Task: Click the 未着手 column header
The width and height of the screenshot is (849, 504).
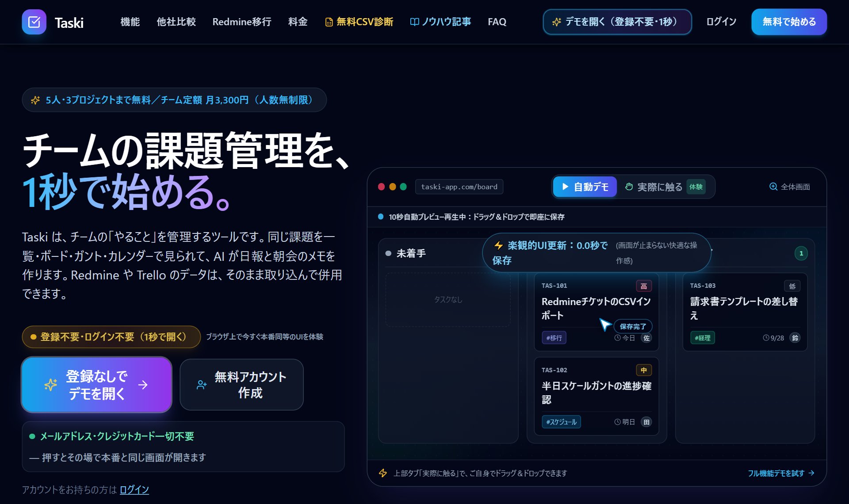Action: [411, 253]
